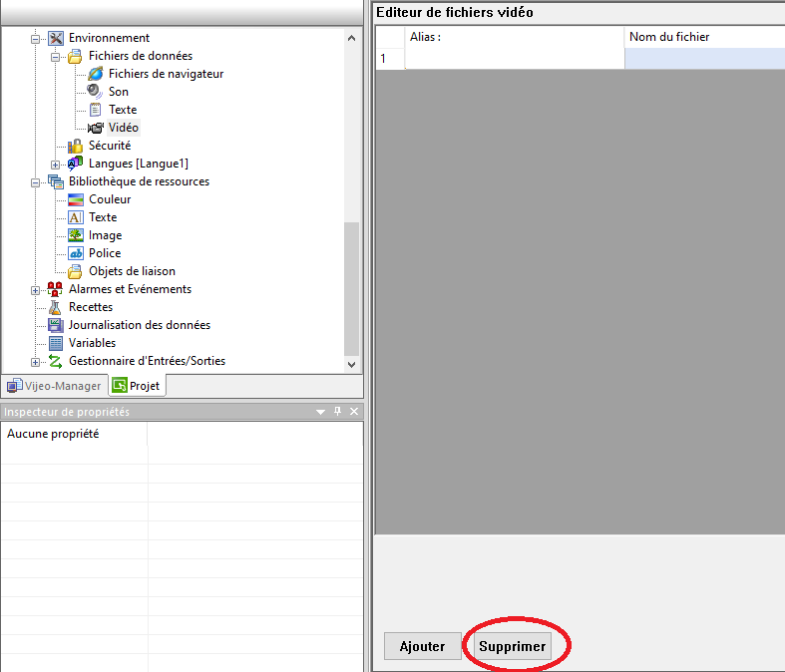Click the Environnement tools icon
This screenshot has width=785, height=672.
(56, 38)
